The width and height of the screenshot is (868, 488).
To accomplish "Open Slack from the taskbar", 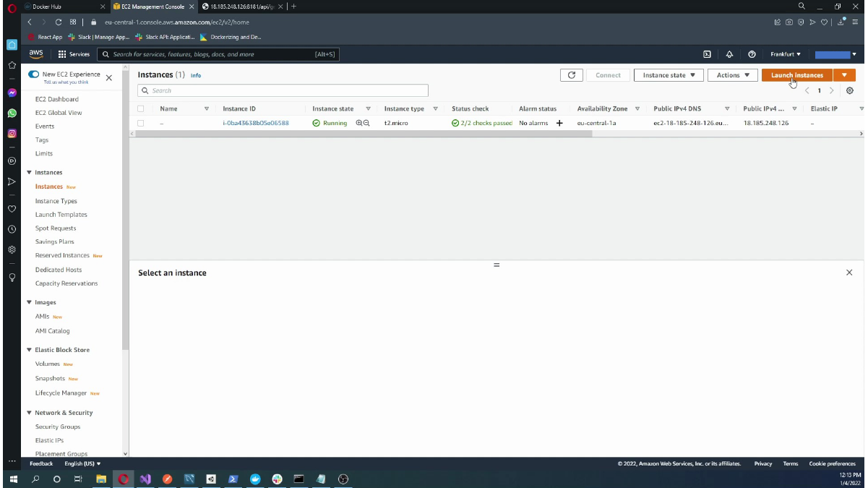I will [x=277, y=479].
